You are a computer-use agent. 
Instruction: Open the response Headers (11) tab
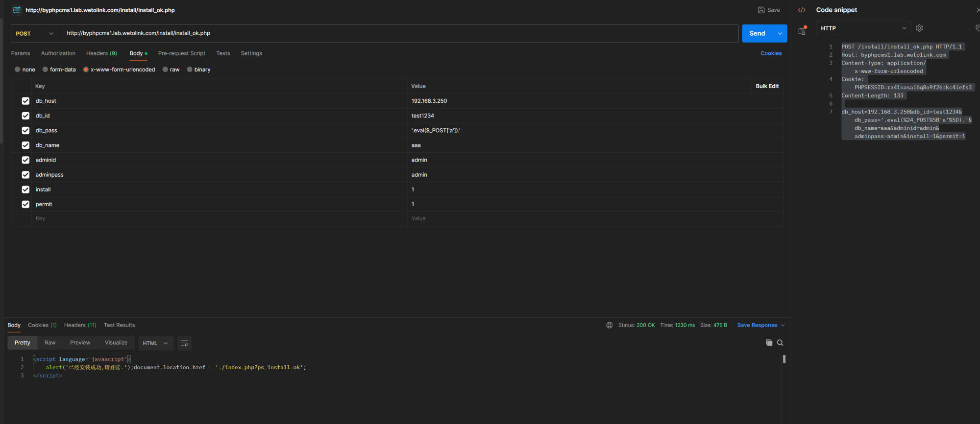point(80,325)
